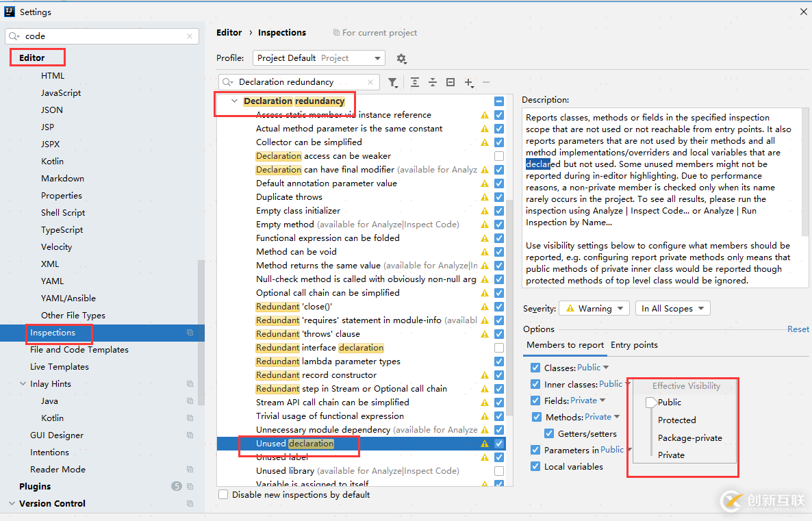Collapse the Declaration redundancy group
The image size is (812, 521).
click(x=235, y=101)
